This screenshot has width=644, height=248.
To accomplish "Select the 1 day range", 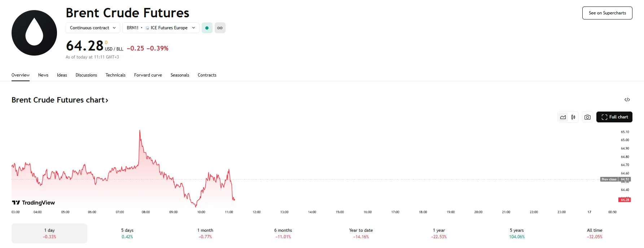I will (49, 233).
